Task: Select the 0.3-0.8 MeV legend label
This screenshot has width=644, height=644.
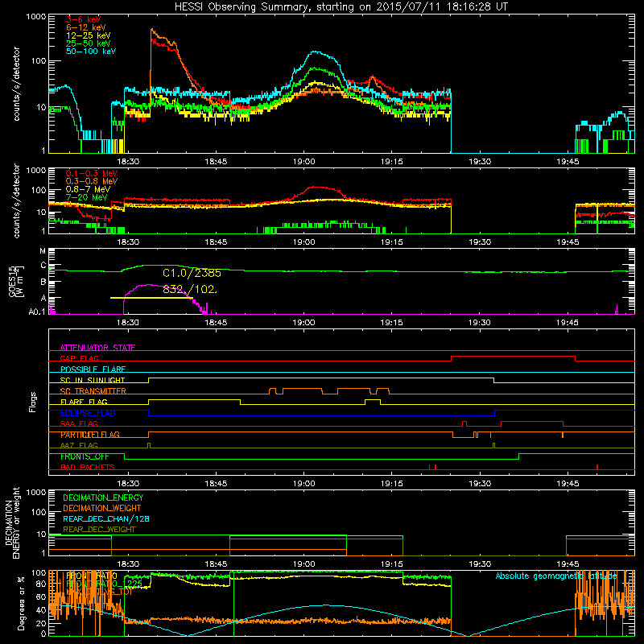Action: tap(92, 181)
